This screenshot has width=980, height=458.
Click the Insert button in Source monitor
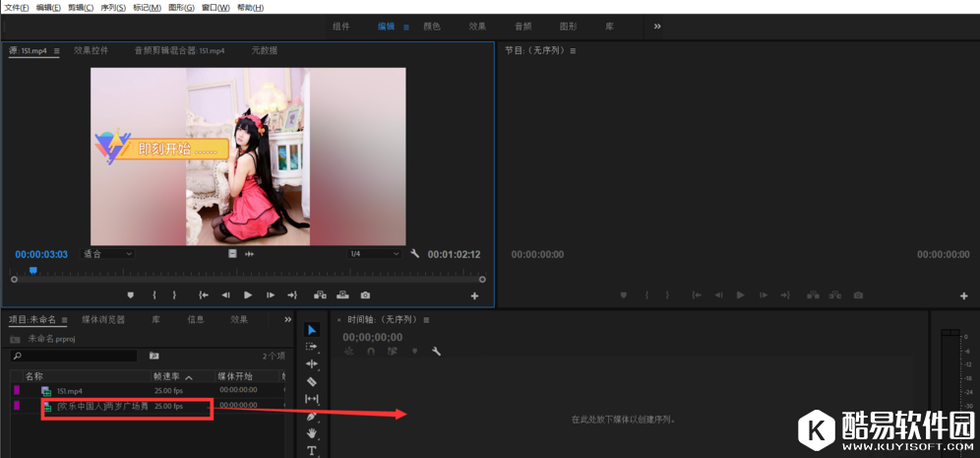(320, 294)
